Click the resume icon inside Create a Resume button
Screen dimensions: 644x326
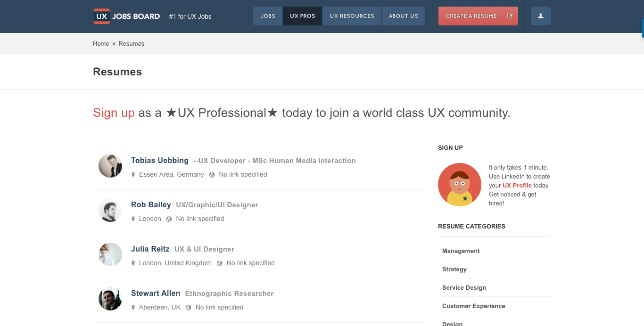510,16
